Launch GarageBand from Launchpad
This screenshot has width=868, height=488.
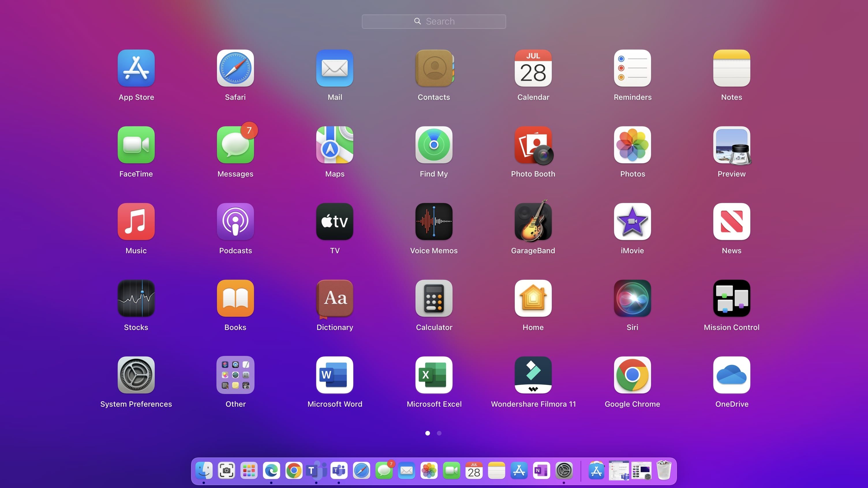coord(533,222)
